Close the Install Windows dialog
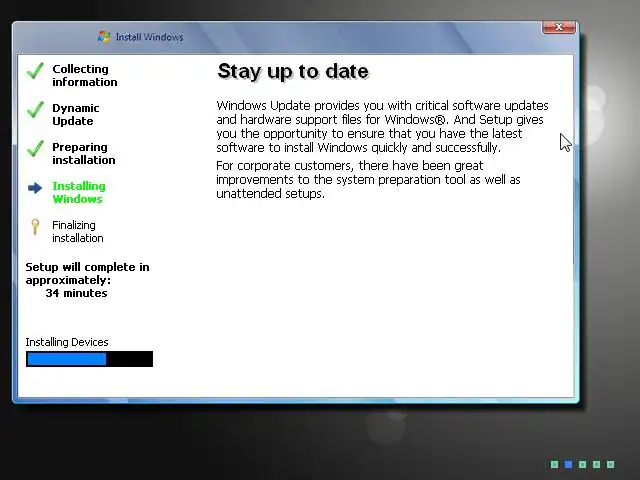Image resolution: width=640 pixels, height=480 pixels. [x=559, y=27]
